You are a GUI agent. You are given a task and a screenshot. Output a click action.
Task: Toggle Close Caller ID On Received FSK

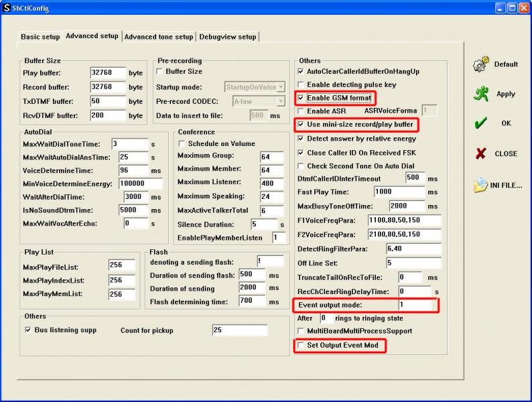click(300, 153)
